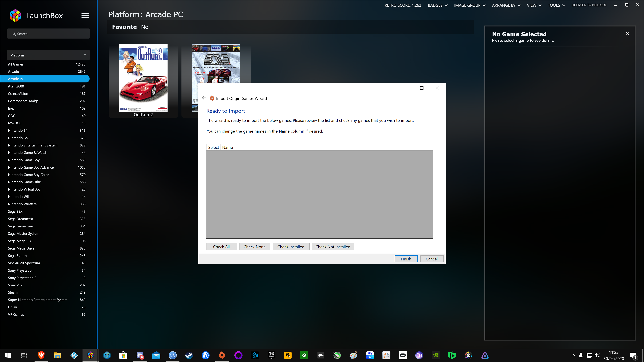Open Steam from the taskbar
The width and height of the screenshot is (644, 362).
point(189,355)
